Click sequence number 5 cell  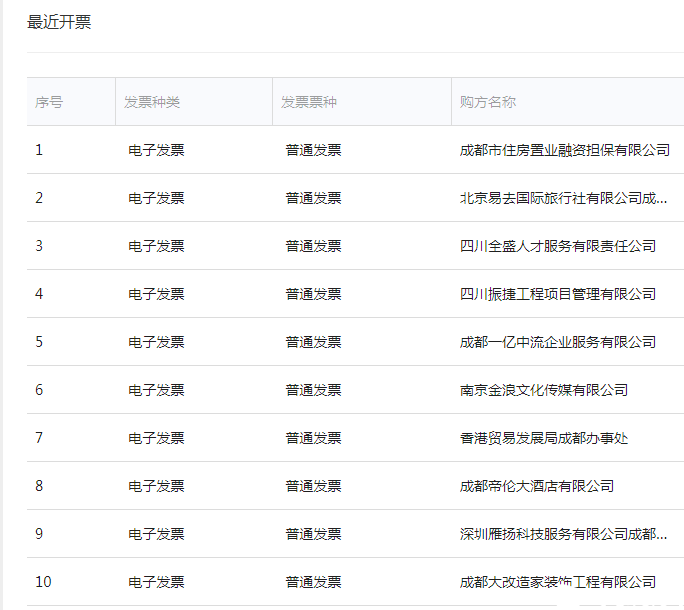39,342
